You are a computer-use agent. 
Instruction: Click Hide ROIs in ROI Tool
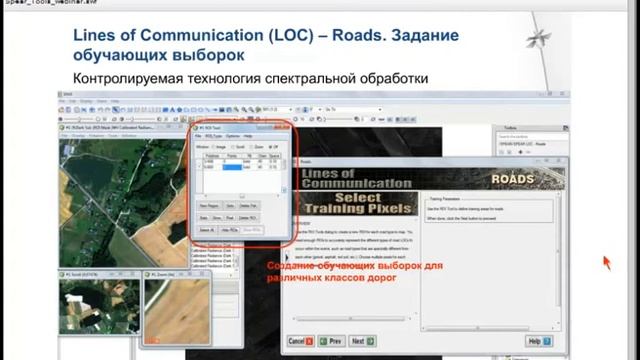[x=229, y=230]
